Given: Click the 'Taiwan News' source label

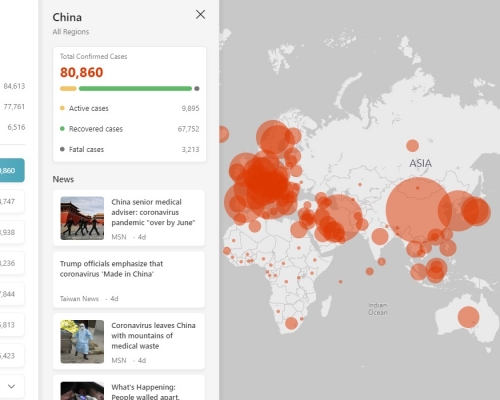Looking at the screenshot, I should (x=79, y=299).
